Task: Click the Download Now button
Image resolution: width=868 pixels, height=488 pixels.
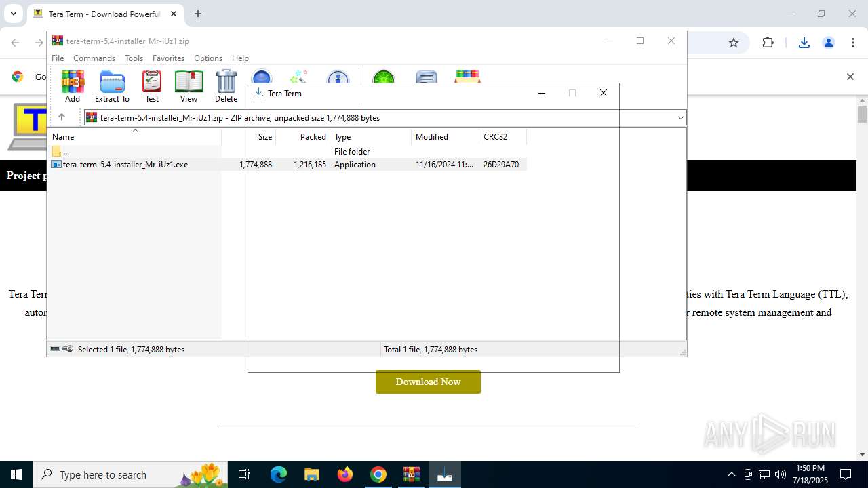Action: 428,382
